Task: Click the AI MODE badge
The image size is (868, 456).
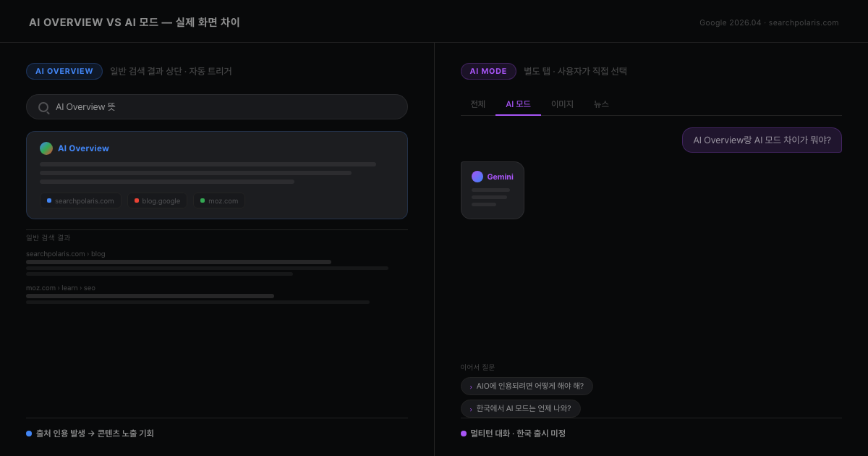Action: (x=488, y=71)
